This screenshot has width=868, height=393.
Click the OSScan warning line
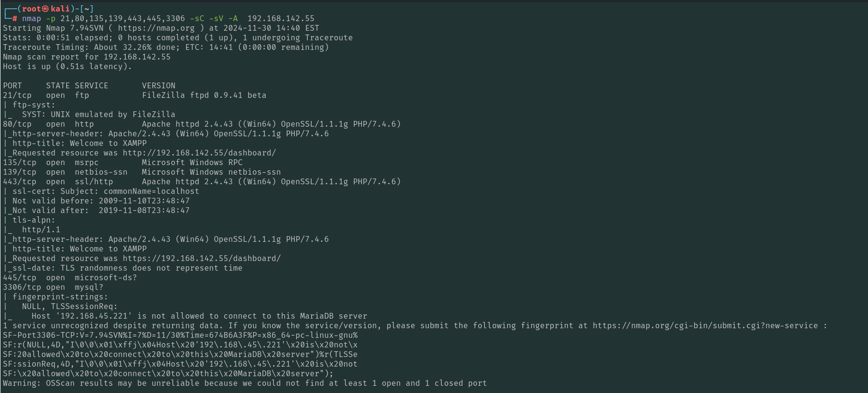pyautogui.click(x=245, y=383)
